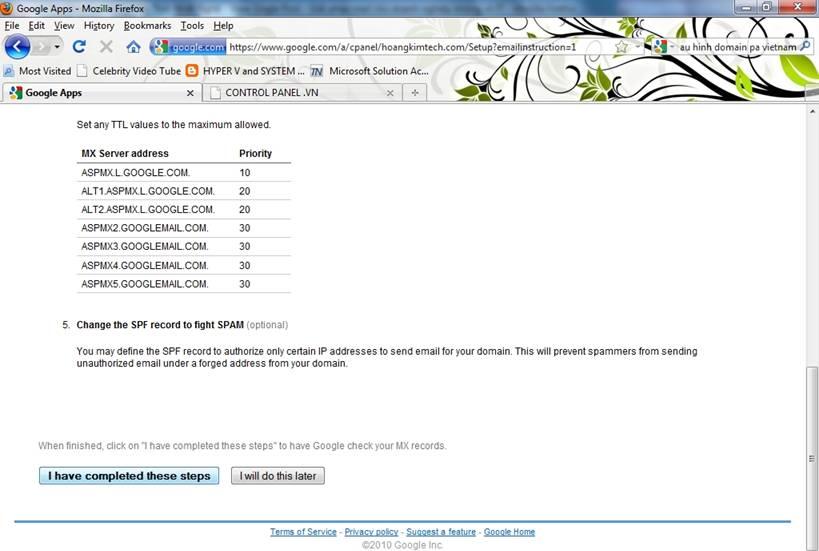Viewport: 819px width, 551px height.
Task: Click the Priority column header
Action: pyautogui.click(x=255, y=154)
